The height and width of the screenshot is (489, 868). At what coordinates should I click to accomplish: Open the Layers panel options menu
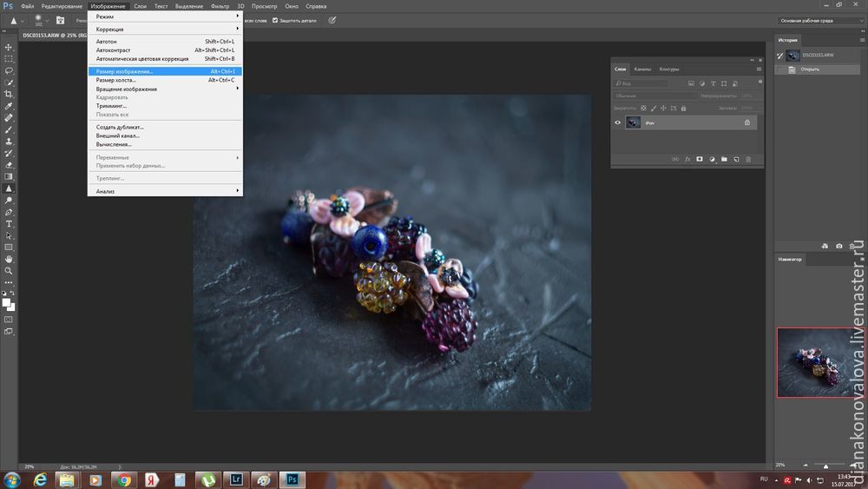(759, 69)
